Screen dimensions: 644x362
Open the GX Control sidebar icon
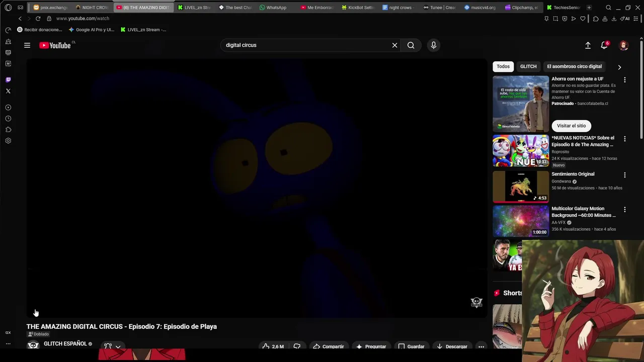coord(8,332)
